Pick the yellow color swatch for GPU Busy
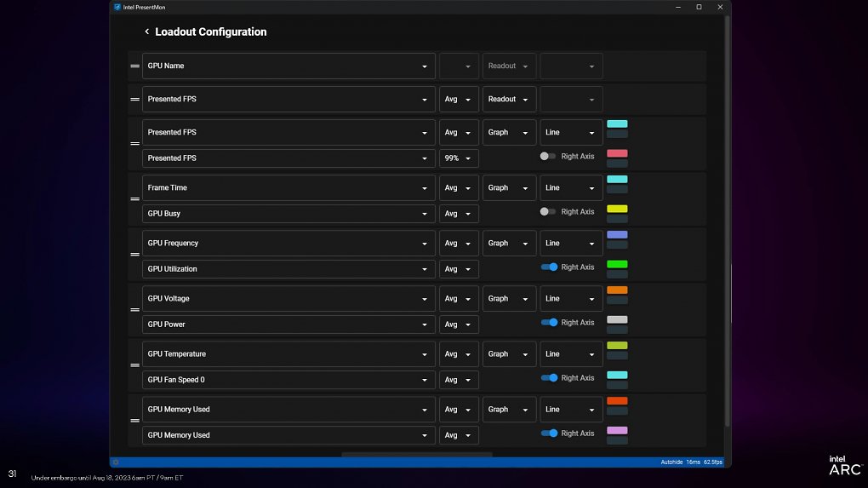The height and width of the screenshot is (488, 868). 617,209
